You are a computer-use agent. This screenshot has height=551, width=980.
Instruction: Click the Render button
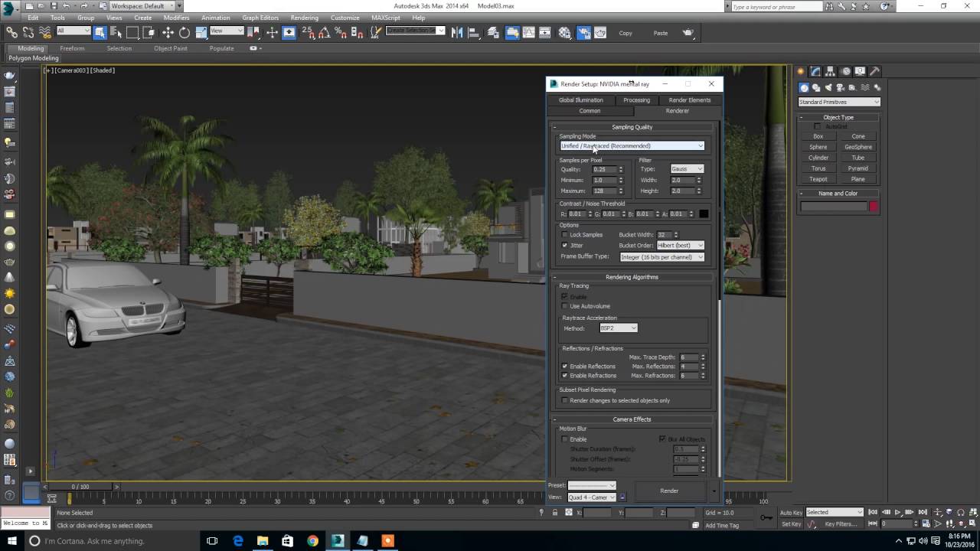[x=669, y=491]
